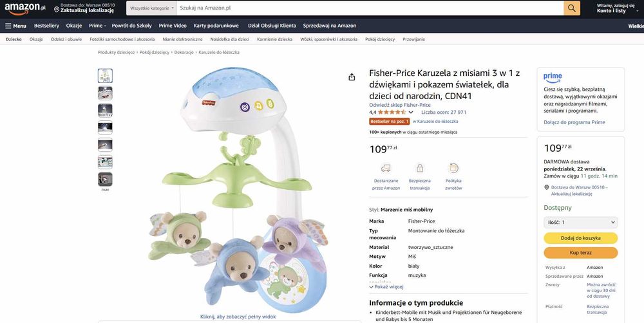The height and width of the screenshot is (323, 644).
Task: Click the delivery location pin icon
Action: click(57, 10)
